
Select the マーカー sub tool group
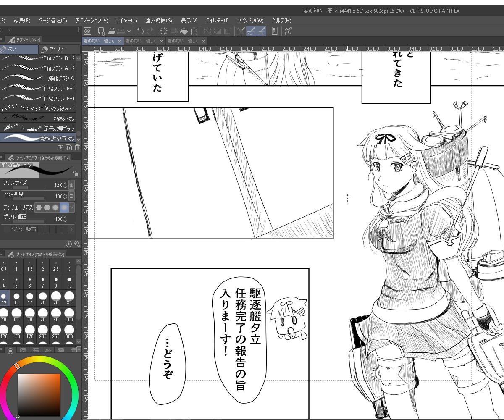click(60, 49)
